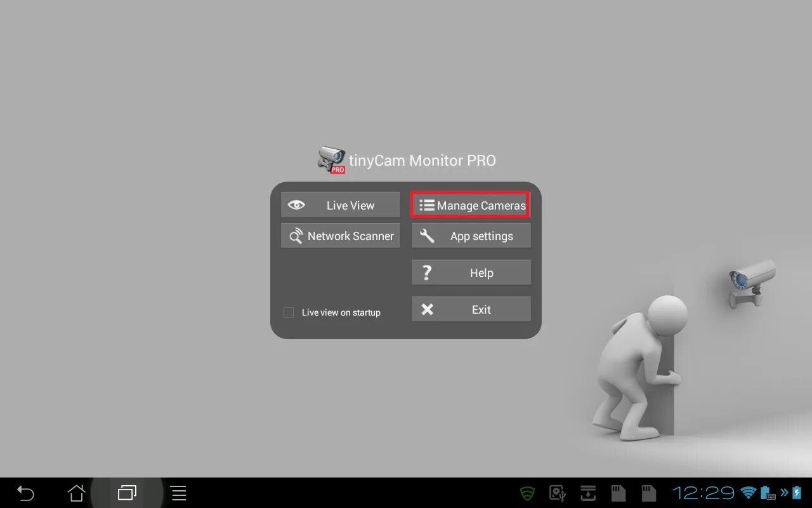Open Manage Cameras
This screenshot has height=508, width=812.
point(471,205)
